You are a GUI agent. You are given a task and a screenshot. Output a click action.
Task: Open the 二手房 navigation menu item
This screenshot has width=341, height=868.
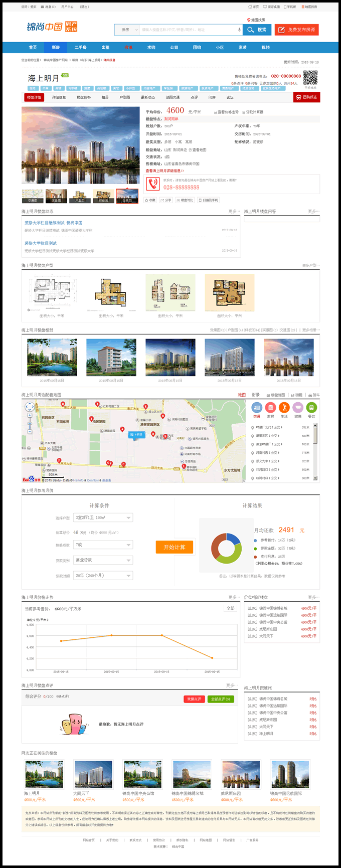[80, 48]
